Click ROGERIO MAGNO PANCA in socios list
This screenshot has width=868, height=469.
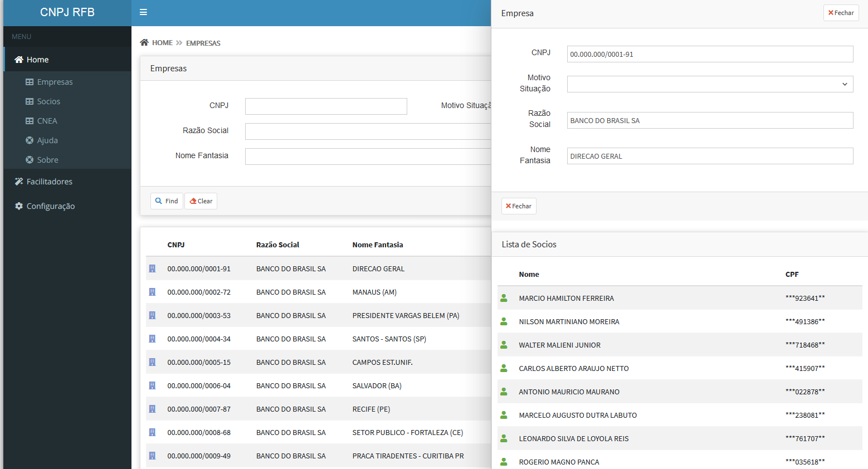[559, 462]
